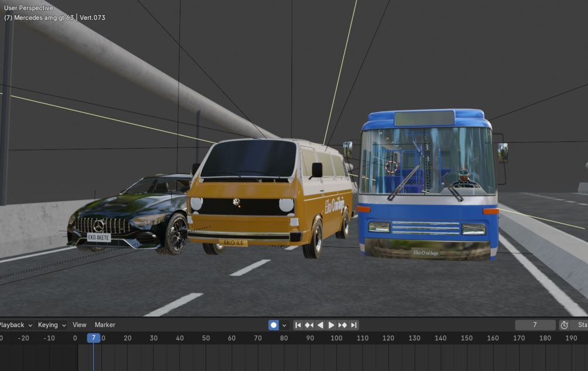Click frame 100 on the timeline ruler
Screen dimensions: 588x371
pyautogui.click(x=337, y=338)
